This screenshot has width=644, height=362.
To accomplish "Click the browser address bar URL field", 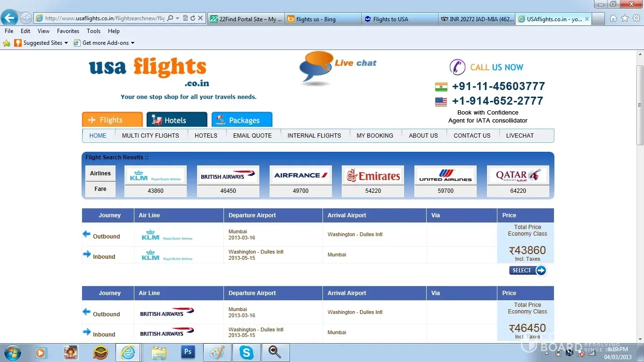I will (105, 18).
